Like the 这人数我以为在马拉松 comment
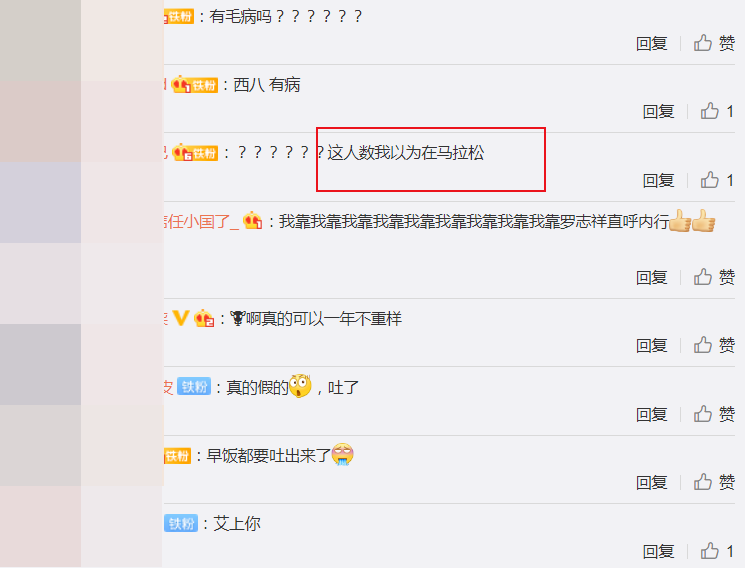Viewport: 745px width, 568px height. (x=717, y=180)
